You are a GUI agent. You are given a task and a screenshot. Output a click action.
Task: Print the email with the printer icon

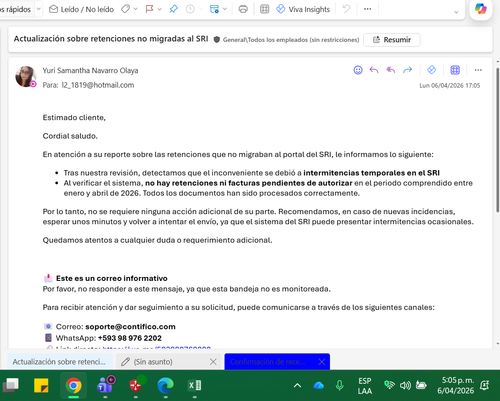click(243, 9)
